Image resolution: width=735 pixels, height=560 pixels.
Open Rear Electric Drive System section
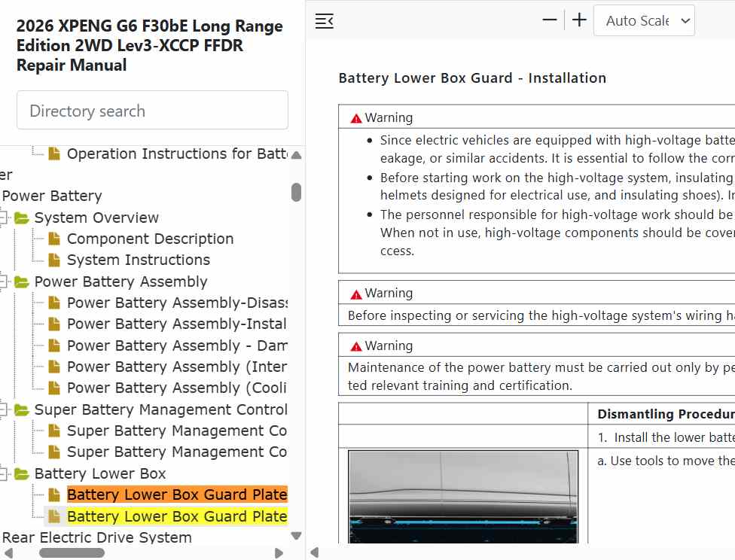[x=97, y=537]
